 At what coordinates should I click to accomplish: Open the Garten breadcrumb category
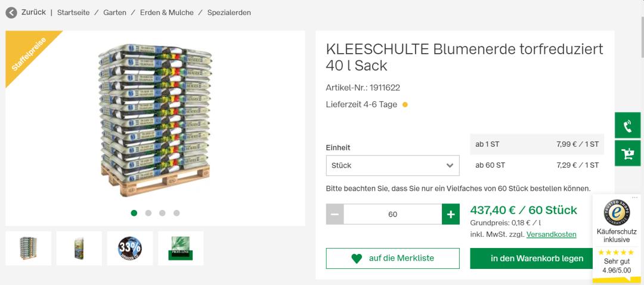(x=114, y=13)
